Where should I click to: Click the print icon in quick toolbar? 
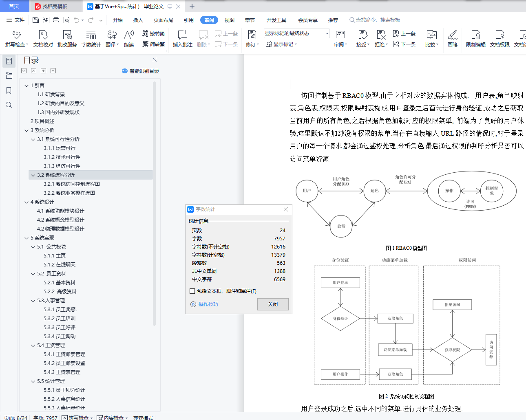click(56, 20)
